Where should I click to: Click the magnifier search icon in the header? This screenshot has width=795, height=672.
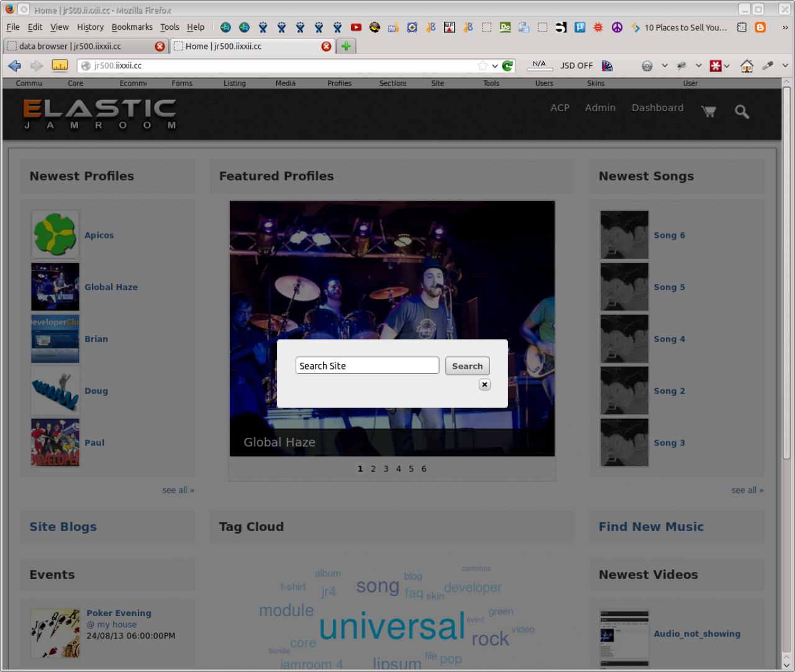click(742, 112)
